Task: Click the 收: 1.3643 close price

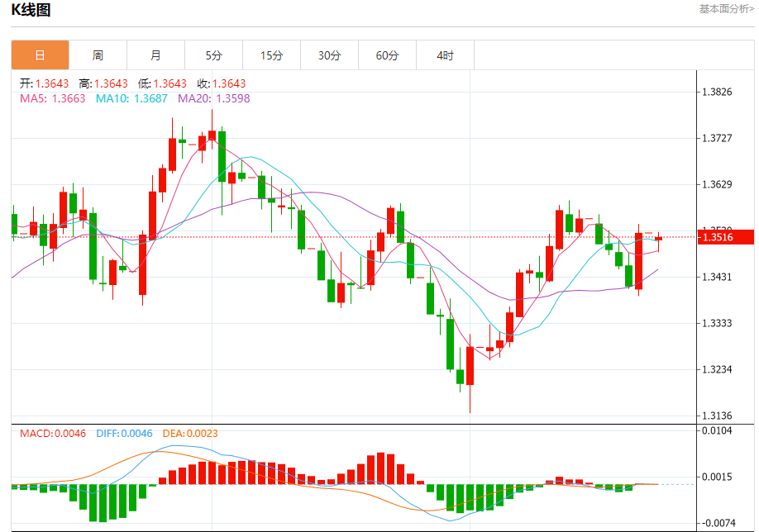Action: tap(222, 83)
